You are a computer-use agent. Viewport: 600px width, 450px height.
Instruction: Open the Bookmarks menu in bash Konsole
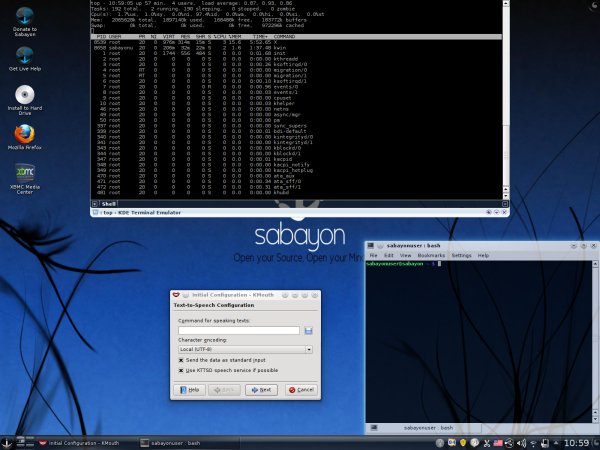tap(431, 255)
